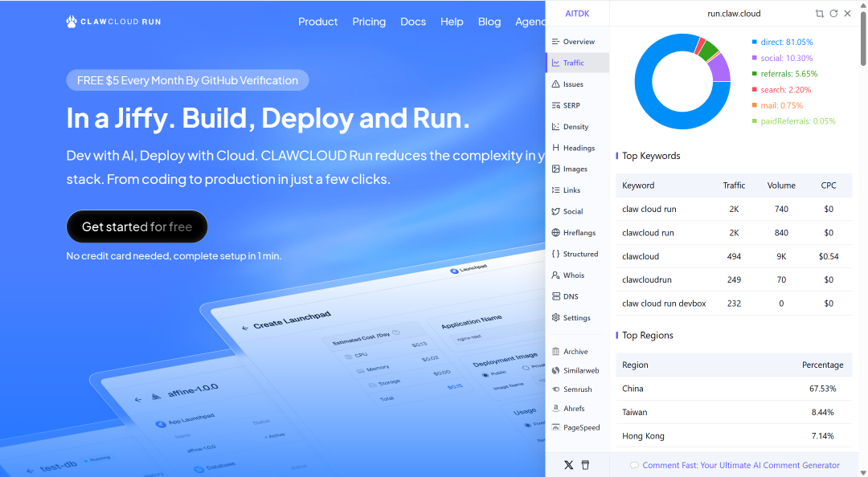Select the Traffic chart icon

click(x=555, y=63)
